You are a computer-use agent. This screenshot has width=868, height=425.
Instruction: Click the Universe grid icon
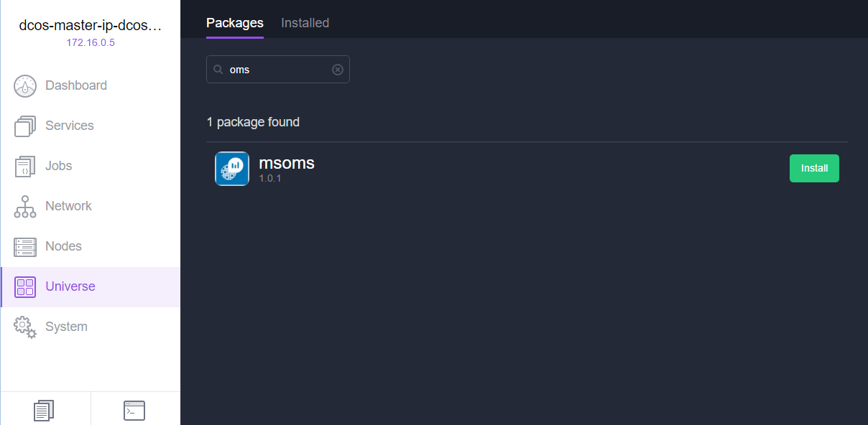click(25, 286)
